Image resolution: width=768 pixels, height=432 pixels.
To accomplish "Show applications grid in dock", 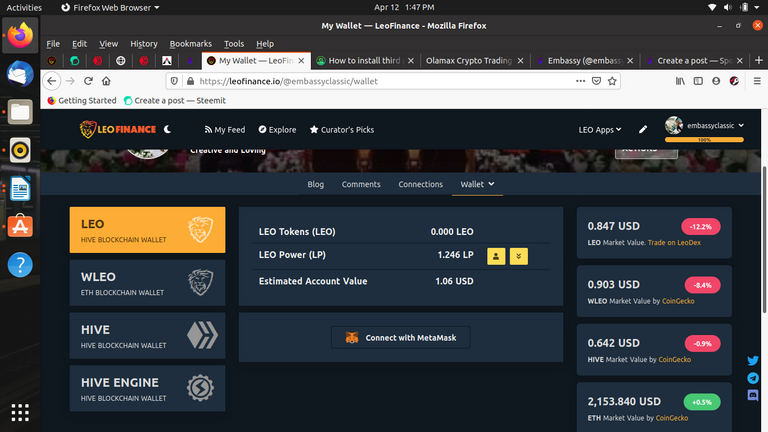I will tap(20, 412).
